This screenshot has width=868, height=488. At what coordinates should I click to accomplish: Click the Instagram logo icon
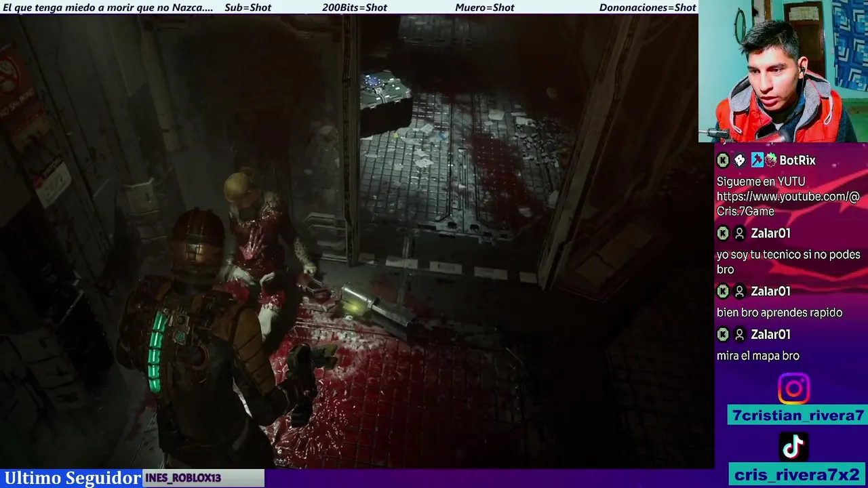pos(793,389)
